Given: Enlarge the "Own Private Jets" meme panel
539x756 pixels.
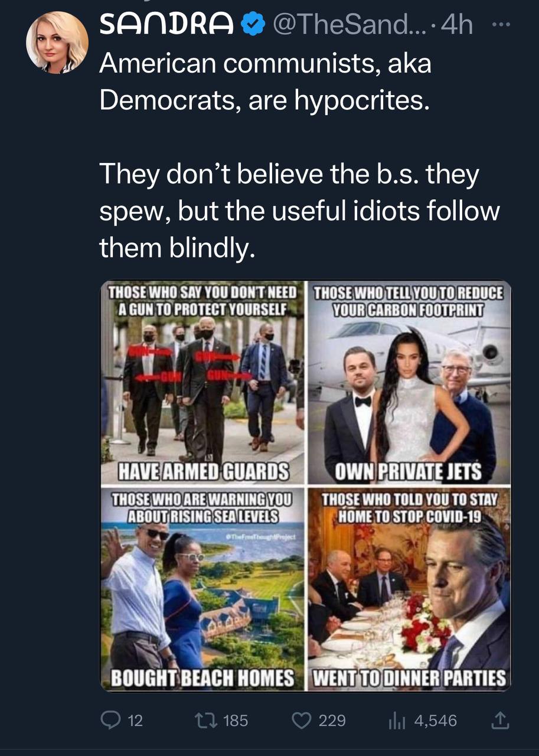Looking at the screenshot, I should click(x=409, y=382).
